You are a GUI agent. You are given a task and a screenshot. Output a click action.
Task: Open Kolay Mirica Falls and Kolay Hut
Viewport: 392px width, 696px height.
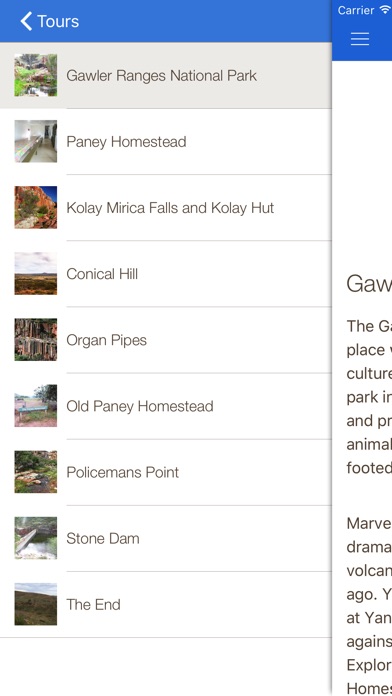(x=166, y=208)
